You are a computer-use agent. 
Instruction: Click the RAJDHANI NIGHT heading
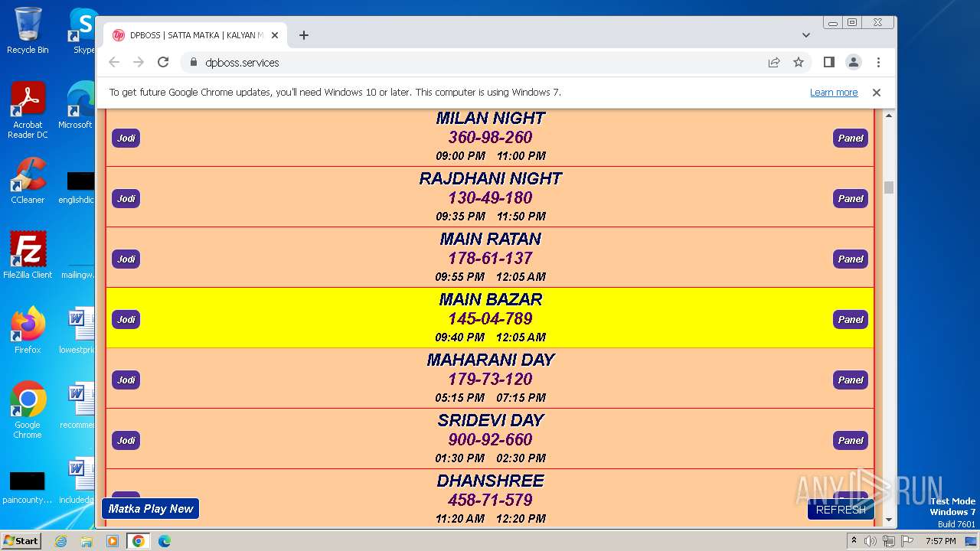(490, 178)
